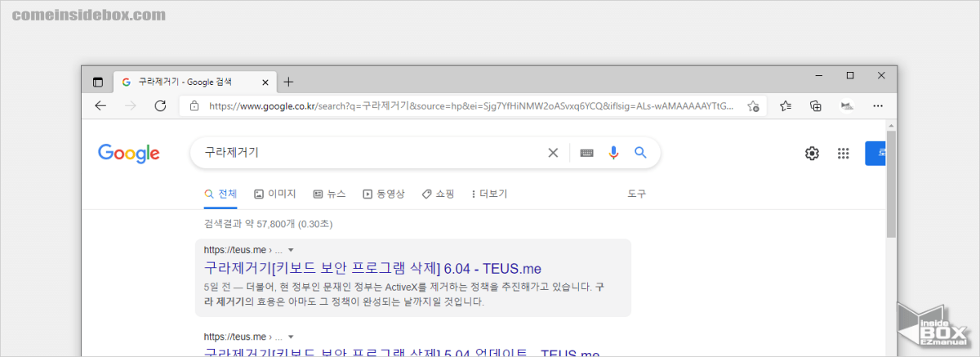Open the vertical tabs panel icon
Screen dimensions: 980x357
(x=98, y=82)
